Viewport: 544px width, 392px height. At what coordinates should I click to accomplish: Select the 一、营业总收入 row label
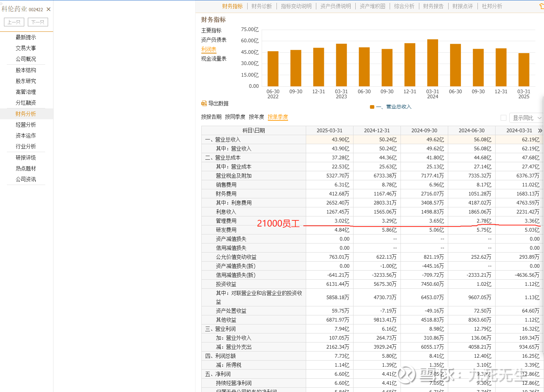[x=223, y=139]
